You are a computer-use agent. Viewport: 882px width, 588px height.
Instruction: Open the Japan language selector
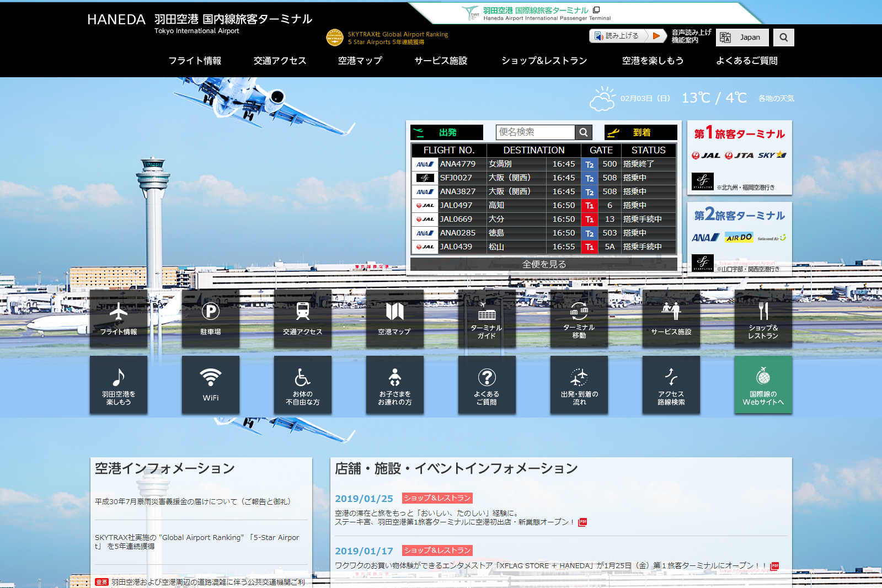pyautogui.click(x=742, y=38)
